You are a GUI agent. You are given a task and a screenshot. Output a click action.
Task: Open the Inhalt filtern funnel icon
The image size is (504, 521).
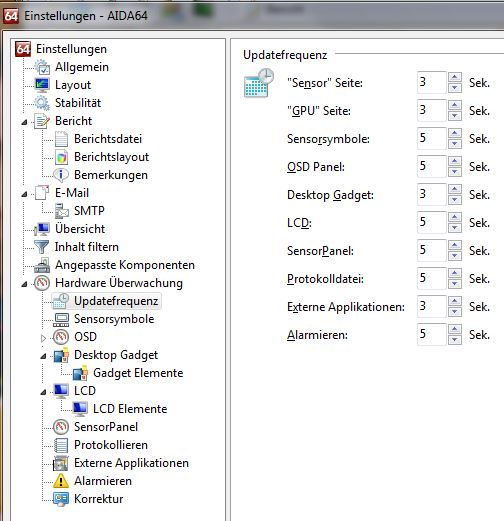point(42,247)
